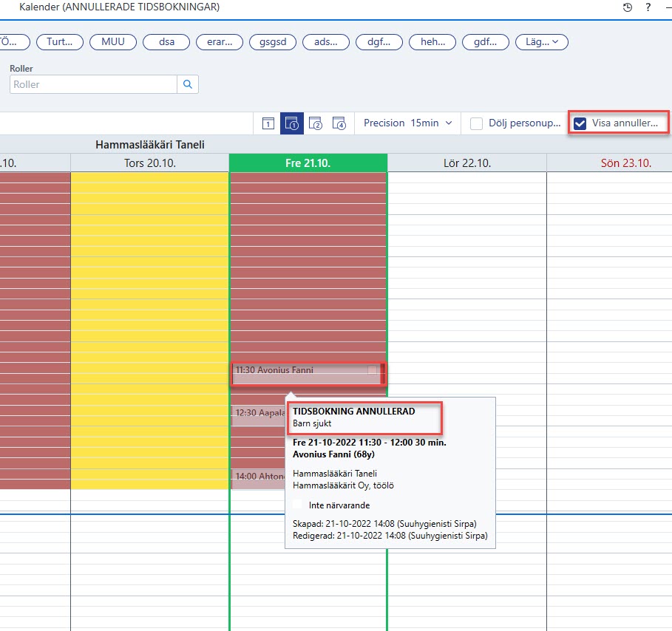672x631 pixels.
Task: Select the two-week calendar view icon
Action: 316,123
